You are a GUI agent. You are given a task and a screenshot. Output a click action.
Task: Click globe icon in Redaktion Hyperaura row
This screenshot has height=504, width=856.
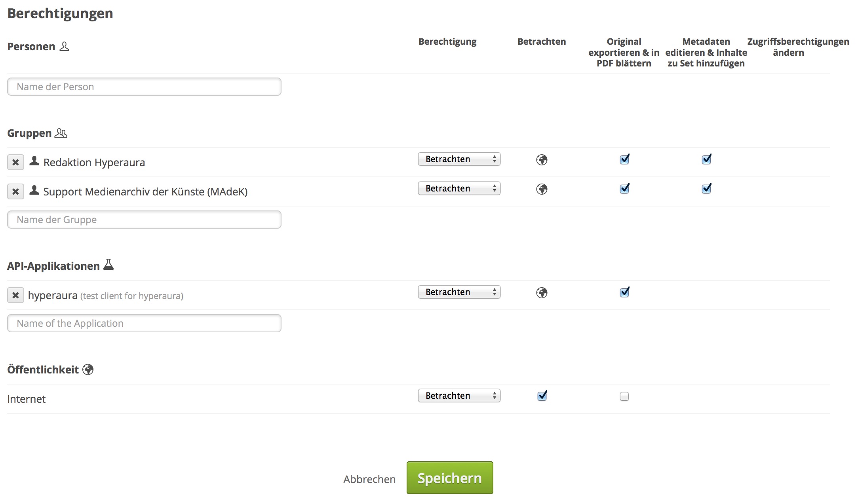pos(542,160)
